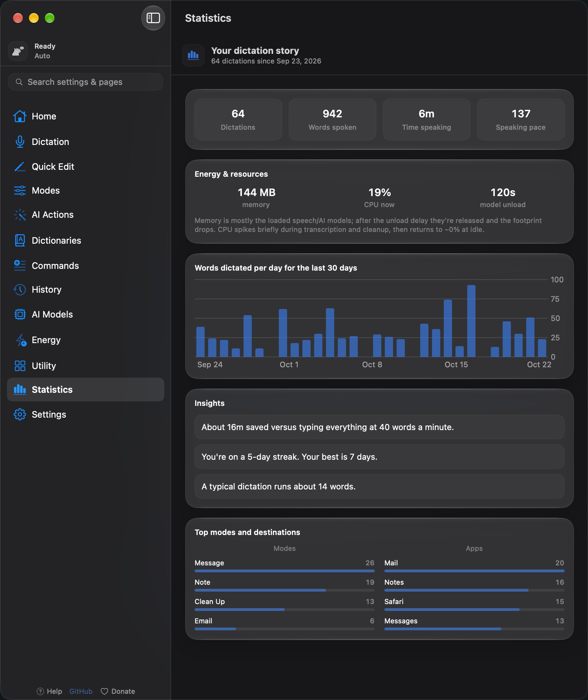Click the '144 MB' memory value
Image resolution: width=588 pixels, height=700 pixels.
tap(256, 192)
